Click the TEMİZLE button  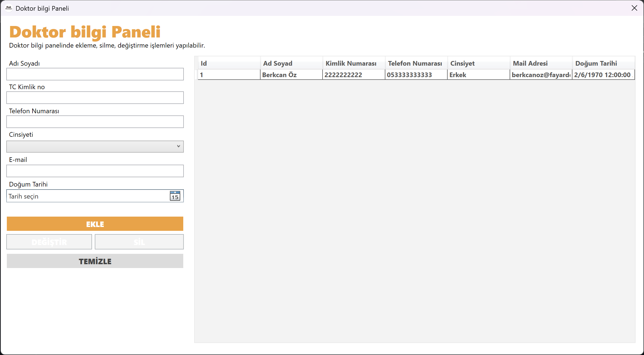95,261
